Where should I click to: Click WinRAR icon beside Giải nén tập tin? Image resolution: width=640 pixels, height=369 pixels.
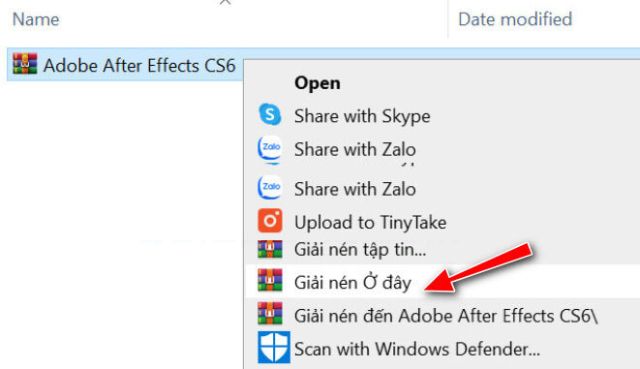point(270,249)
